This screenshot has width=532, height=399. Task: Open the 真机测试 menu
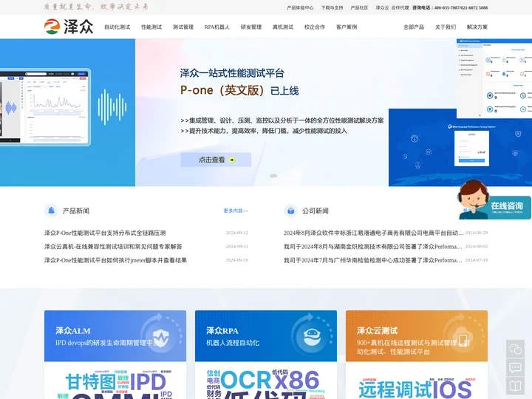coord(283,27)
